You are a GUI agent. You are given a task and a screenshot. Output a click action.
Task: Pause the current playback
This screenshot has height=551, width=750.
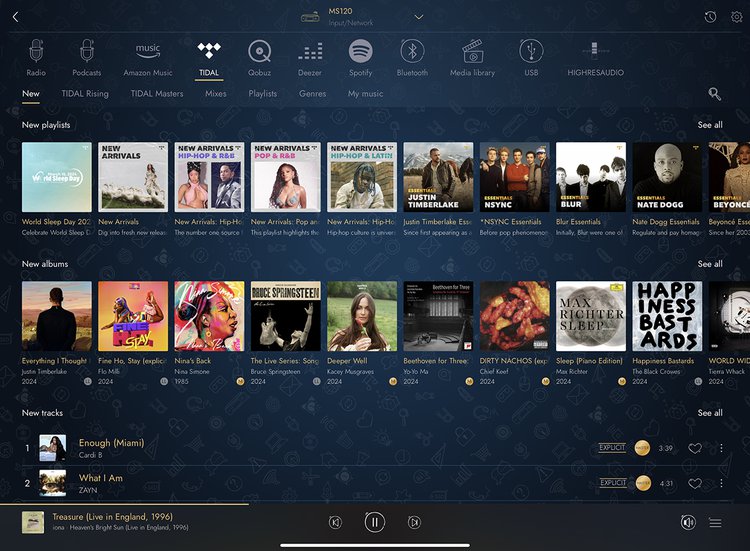[x=375, y=522]
